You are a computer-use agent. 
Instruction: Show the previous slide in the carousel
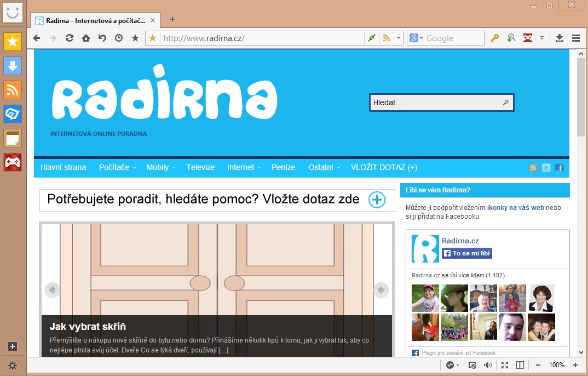pyautogui.click(x=52, y=290)
